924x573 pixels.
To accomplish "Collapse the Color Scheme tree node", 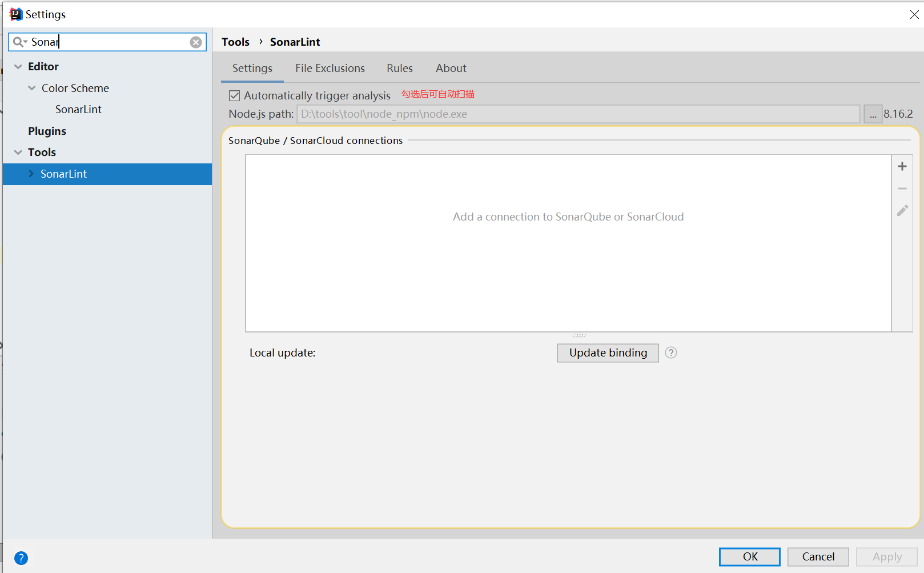I will tap(32, 88).
